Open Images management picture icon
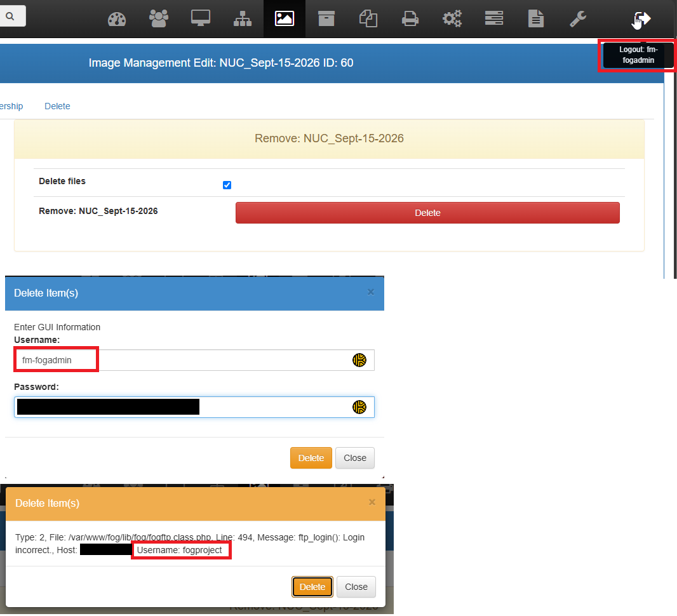This screenshot has width=677, height=616. [285, 18]
